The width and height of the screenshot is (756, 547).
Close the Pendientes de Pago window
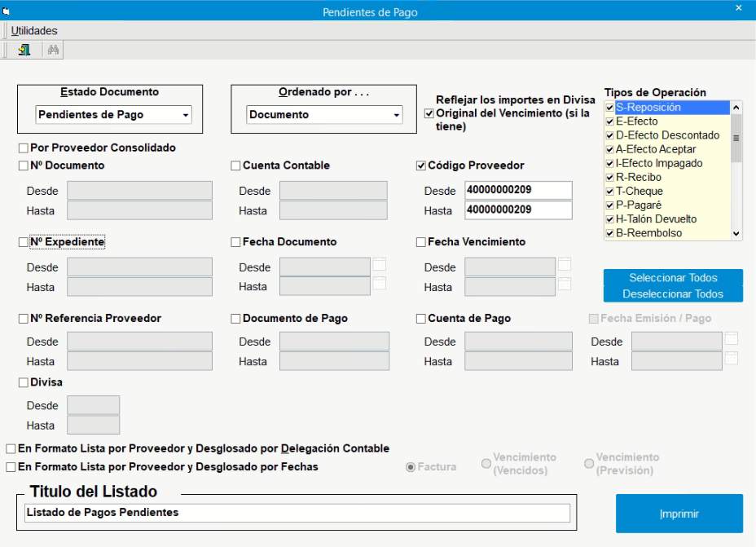point(739,8)
